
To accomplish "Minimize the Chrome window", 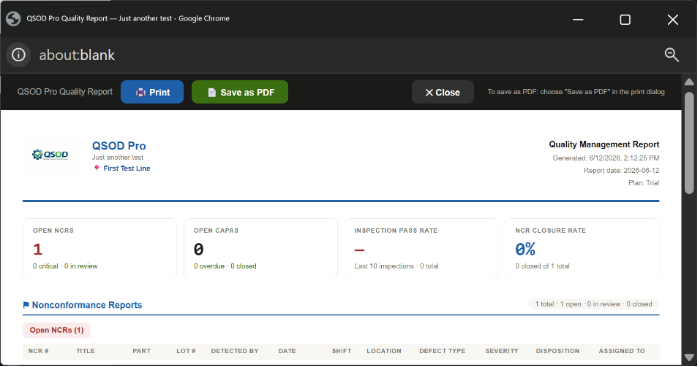I will tap(578, 19).
